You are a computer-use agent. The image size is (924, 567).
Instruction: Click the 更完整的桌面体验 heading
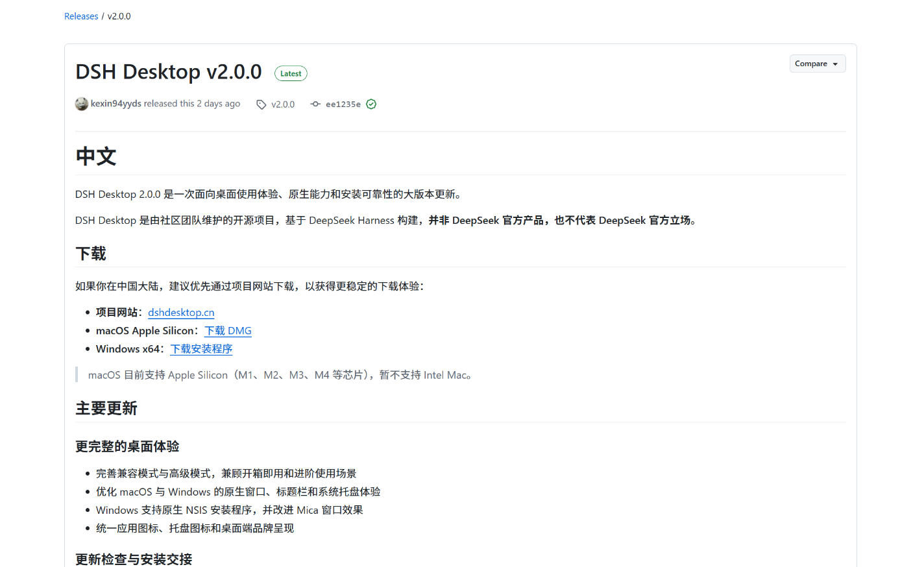127,446
